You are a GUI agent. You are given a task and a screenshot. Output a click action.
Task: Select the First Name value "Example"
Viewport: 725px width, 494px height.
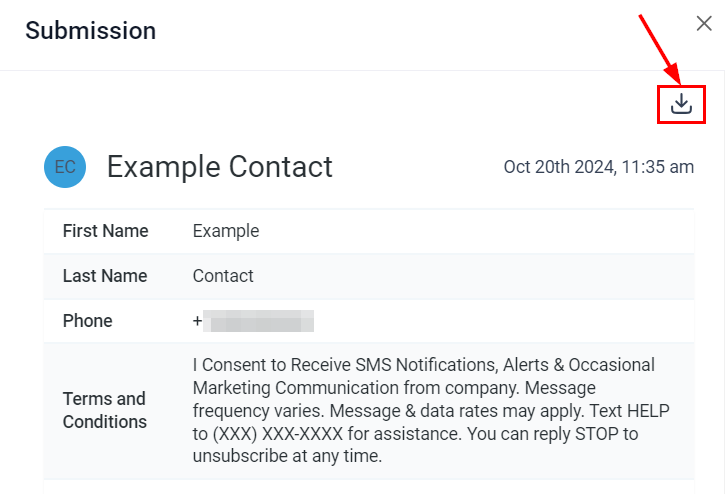(226, 231)
